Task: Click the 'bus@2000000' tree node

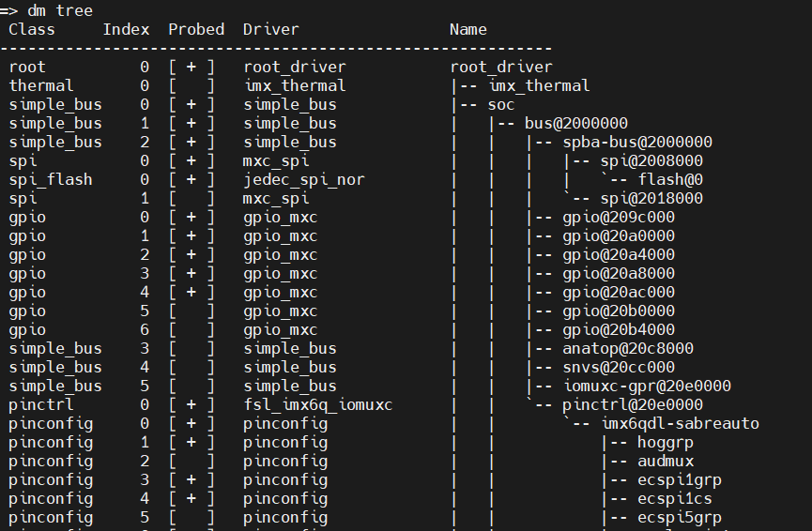Action: [575, 123]
